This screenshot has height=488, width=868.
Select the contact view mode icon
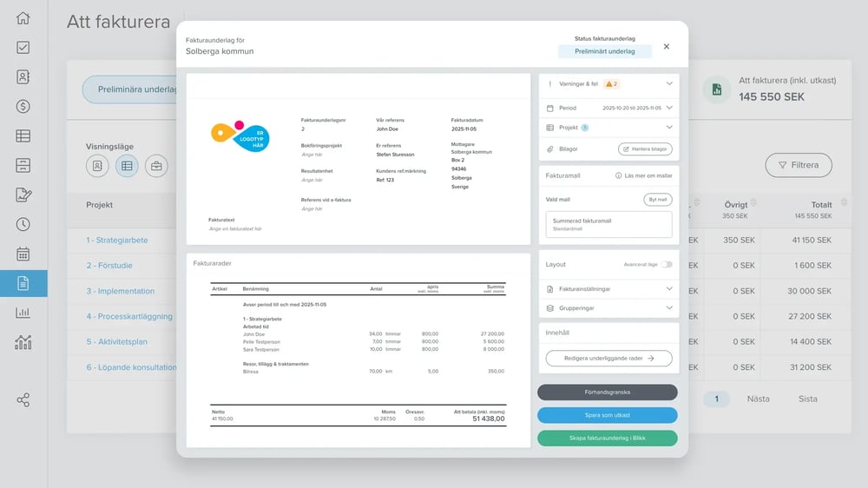click(x=97, y=166)
